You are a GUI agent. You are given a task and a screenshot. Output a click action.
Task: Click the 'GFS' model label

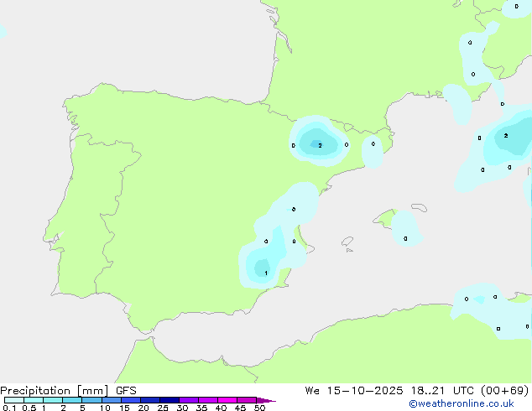click(x=126, y=391)
